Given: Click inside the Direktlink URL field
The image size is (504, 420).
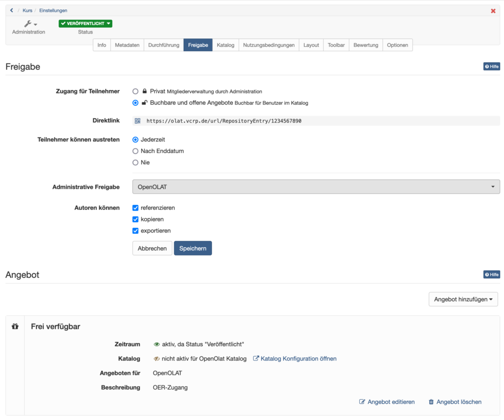Looking at the screenshot, I should (x=246, y=121).
